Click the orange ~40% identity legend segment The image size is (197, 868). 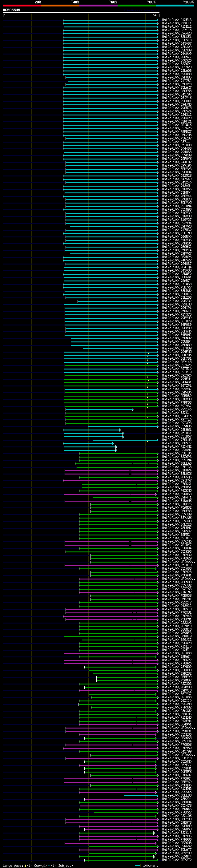point(60,6)
